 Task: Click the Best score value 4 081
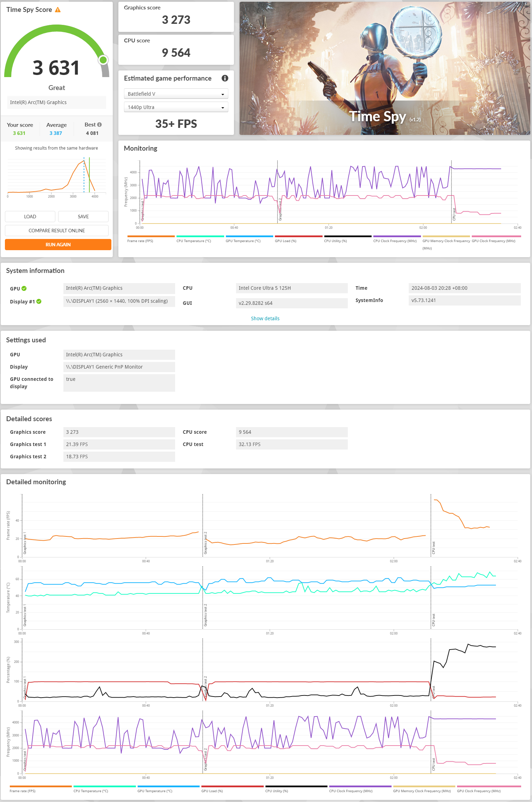tap(92, 133)
